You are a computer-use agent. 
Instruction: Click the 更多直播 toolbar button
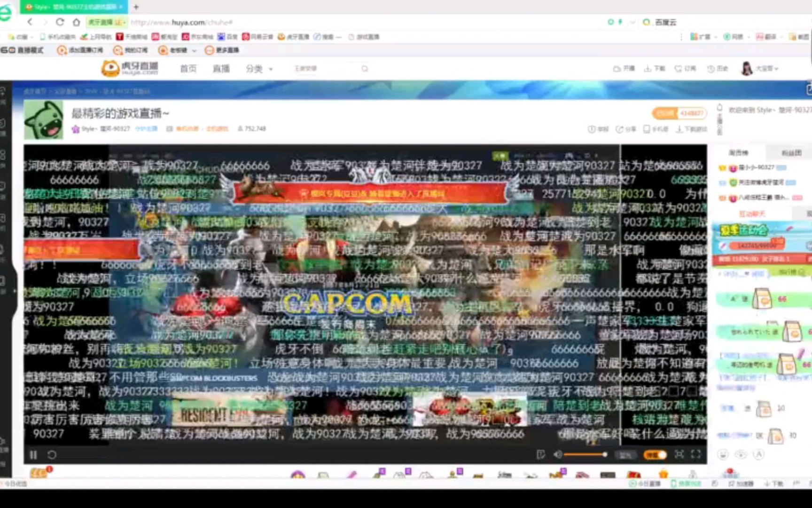(222, 50)
